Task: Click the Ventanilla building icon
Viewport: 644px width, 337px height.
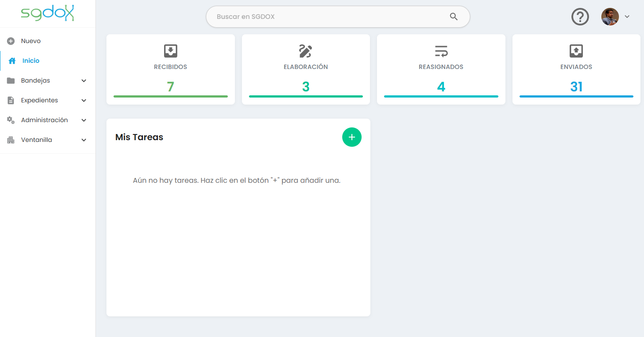Action: pos(11,140)
